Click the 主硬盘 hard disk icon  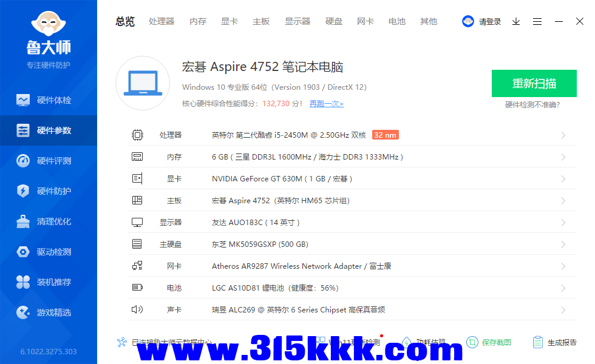point(137,244)
